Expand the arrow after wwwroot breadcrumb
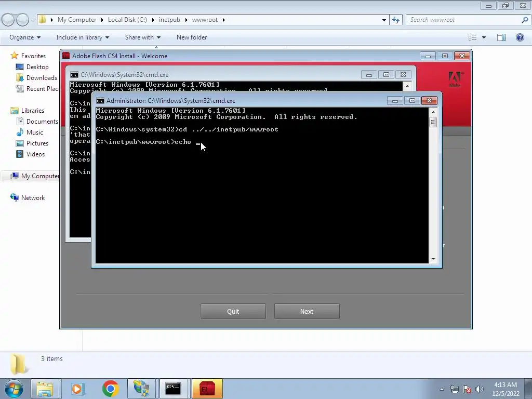Screen dimensions: 532x399 (x=223, y=20)
